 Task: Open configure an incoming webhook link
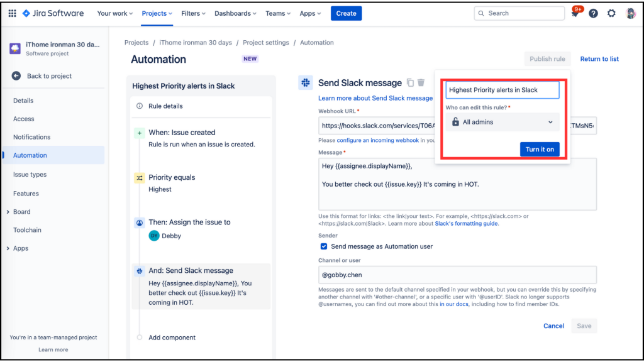[377, 140]
